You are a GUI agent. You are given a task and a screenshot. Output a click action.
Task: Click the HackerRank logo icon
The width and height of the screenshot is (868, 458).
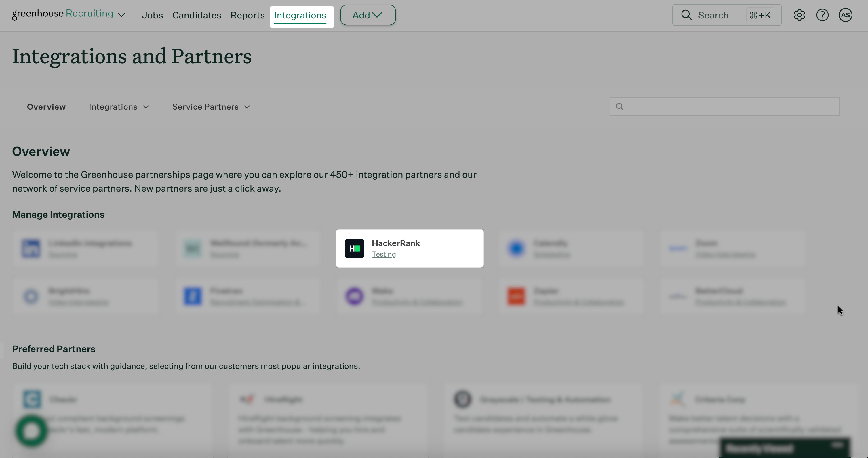point(354,249)
